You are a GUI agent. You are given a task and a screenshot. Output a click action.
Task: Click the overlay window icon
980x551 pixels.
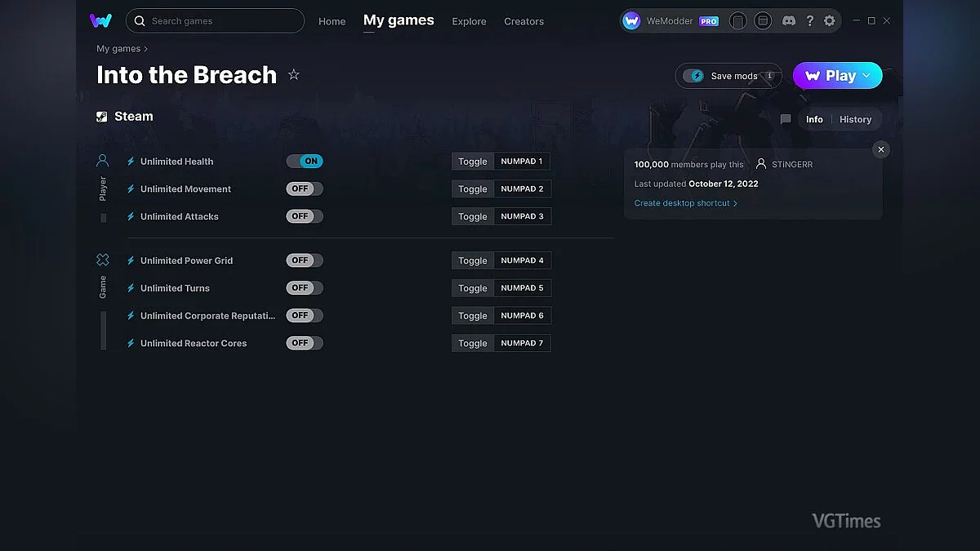tap(763, 21)
